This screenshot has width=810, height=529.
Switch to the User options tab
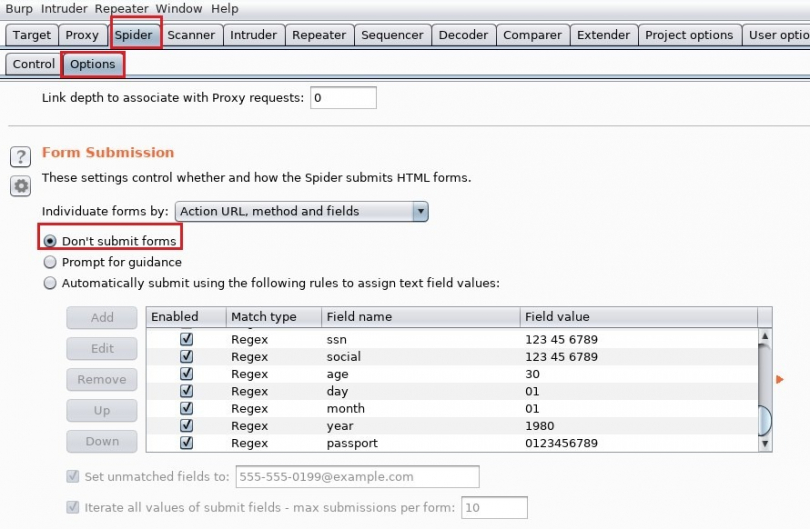776,35
